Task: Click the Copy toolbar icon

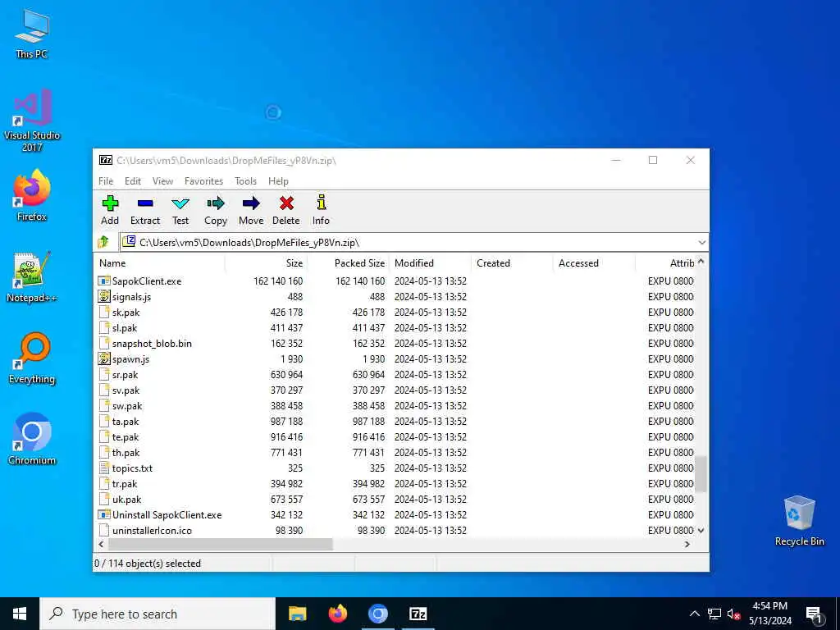Action: click(216, 203)
